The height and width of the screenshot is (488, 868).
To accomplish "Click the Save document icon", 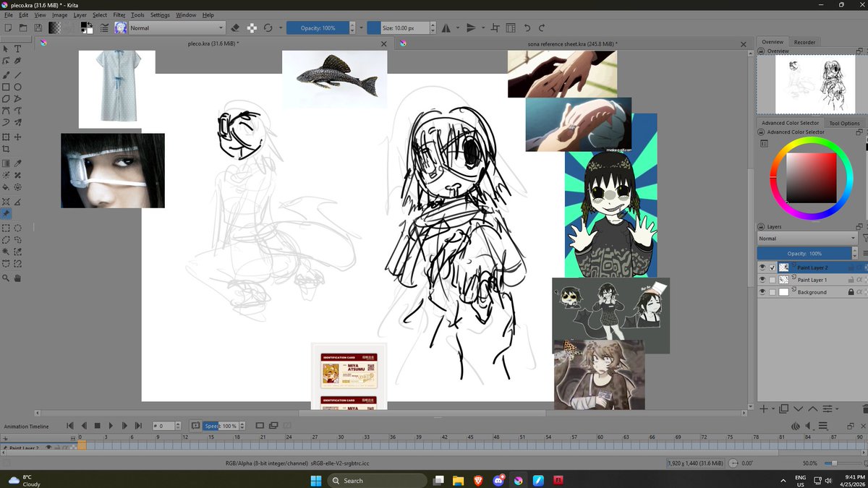I will [x=38, y=28].
